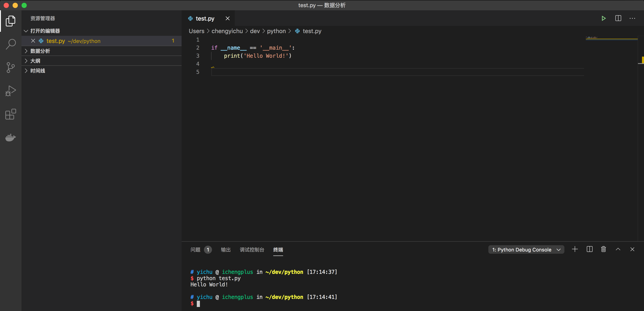Split the editor to the right
This screenshot has width=644, height=311.
click(x=618, y=18)
